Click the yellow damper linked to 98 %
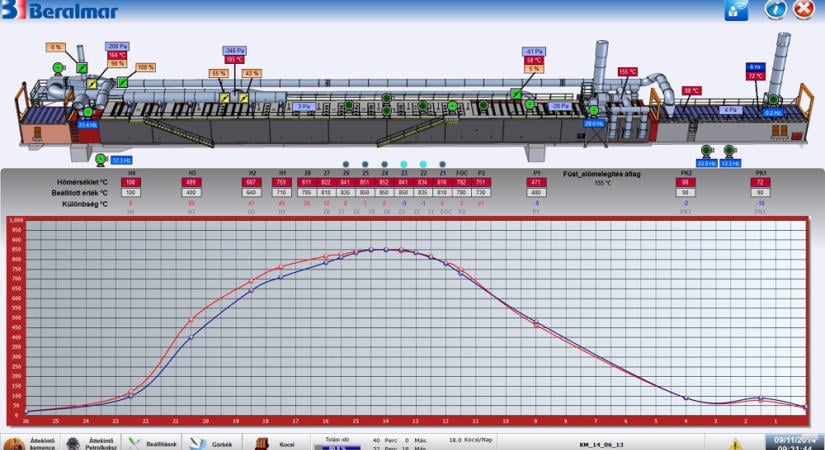 coord(92,84)
